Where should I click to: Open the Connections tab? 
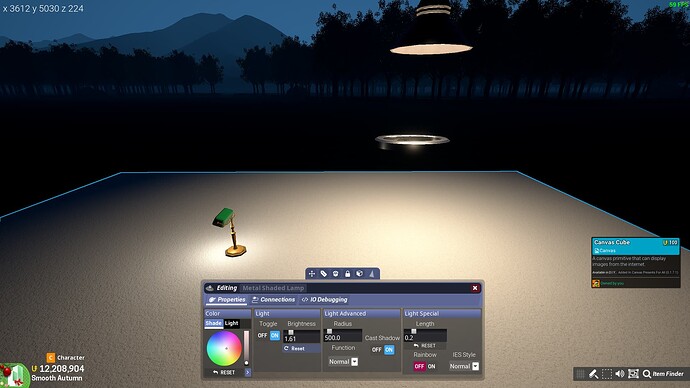(x=273, y=300)
